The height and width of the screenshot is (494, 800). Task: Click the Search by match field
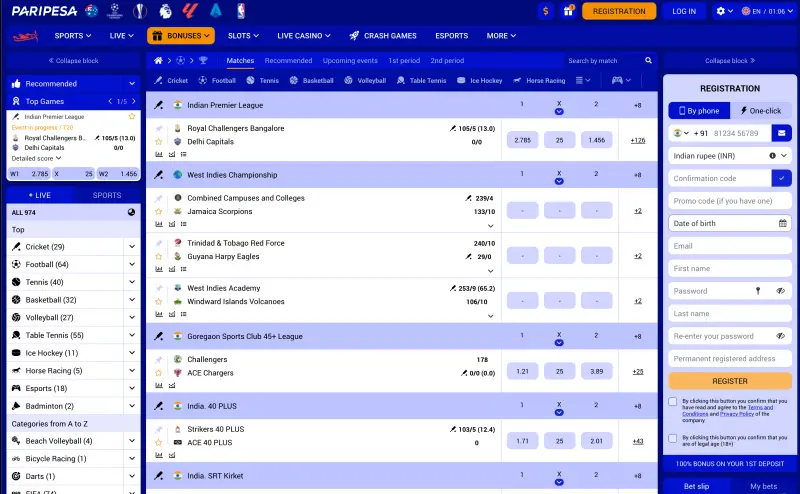coord(599,61)
